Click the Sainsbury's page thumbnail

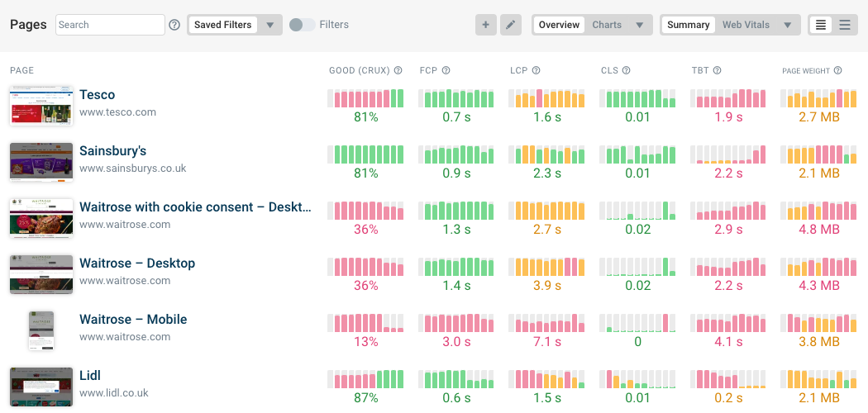tap(41, 162)
